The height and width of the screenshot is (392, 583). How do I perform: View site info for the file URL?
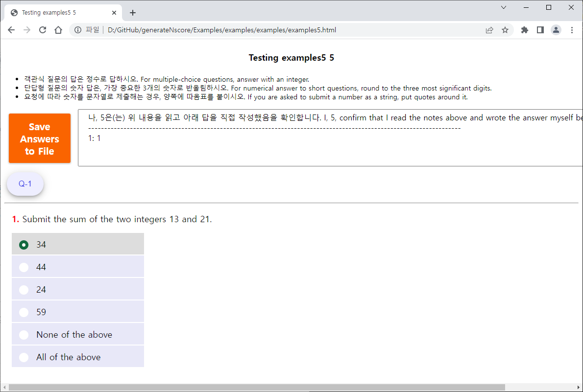coord(78,30)
